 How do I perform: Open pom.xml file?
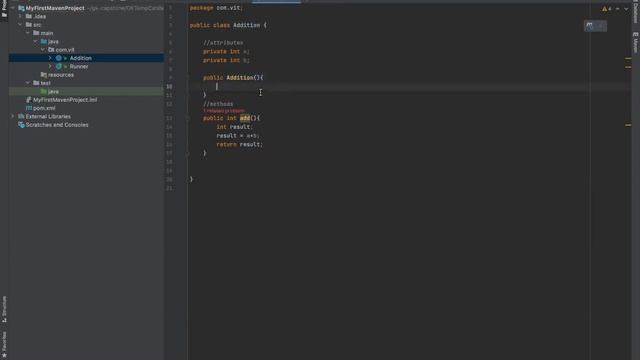(x=44, y=108)
